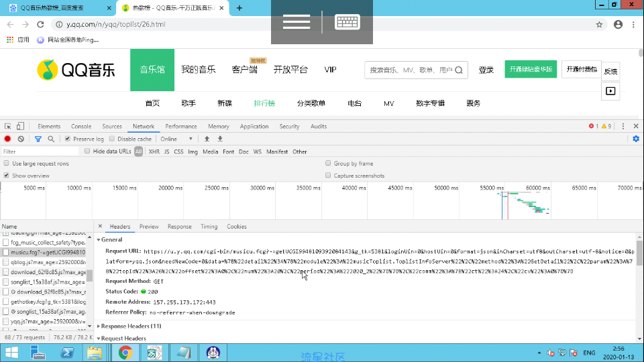
Task: Enable the Disable cache checkbox
Action: (x=112, y=139)
